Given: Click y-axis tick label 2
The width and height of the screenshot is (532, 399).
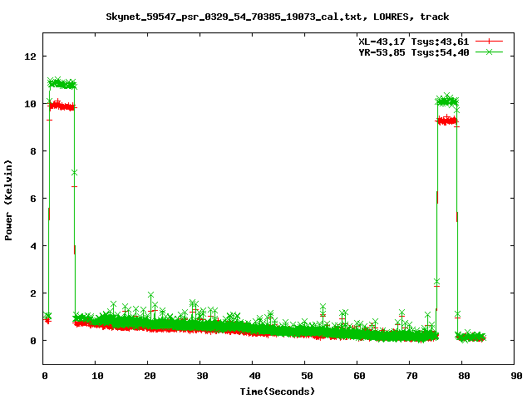Looking at the screenshot, I should [x=33, y=293].
